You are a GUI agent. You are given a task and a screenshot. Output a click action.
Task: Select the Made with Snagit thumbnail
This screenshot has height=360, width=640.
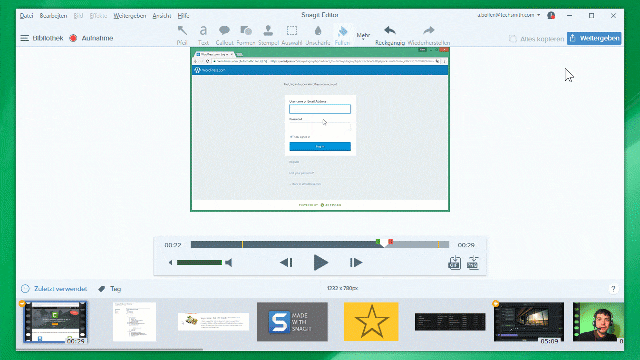(292, 322)
